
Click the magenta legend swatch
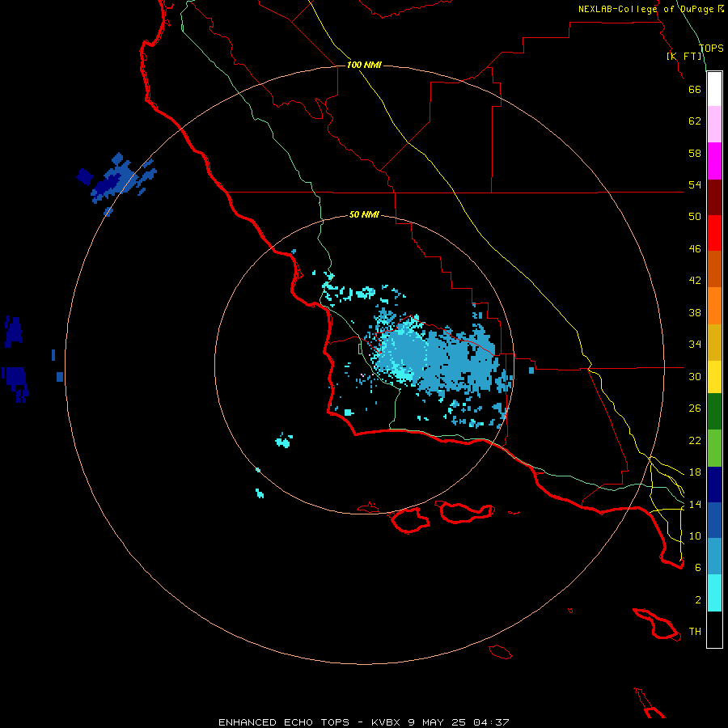[714, 161]
